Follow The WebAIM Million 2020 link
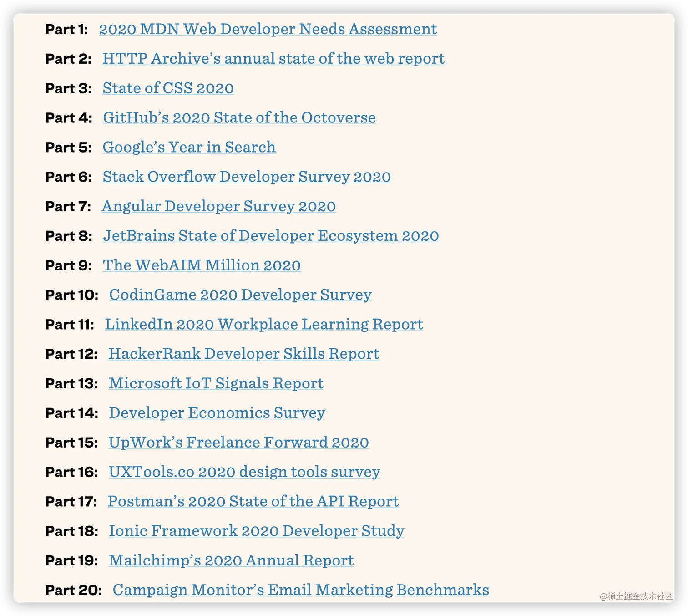This screenshot has width=688, height=616. click(x=202, y=265)
